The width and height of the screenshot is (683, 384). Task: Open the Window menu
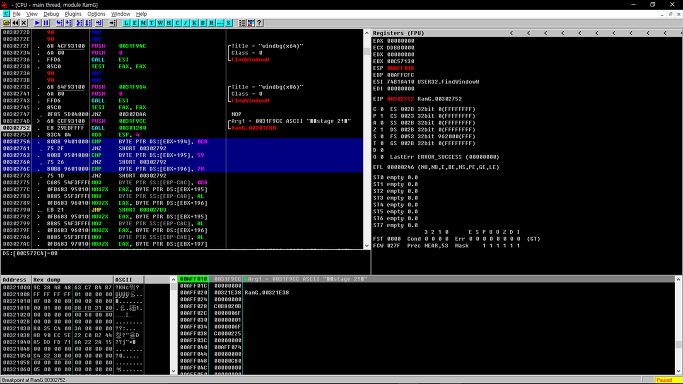pos(121,14)
